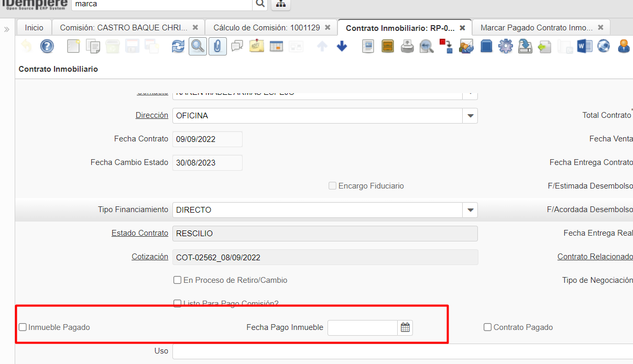This screenshot has width=633, height=364.
Task: Click the Refresh record toolbar icon
Action: tap(178, 47)
